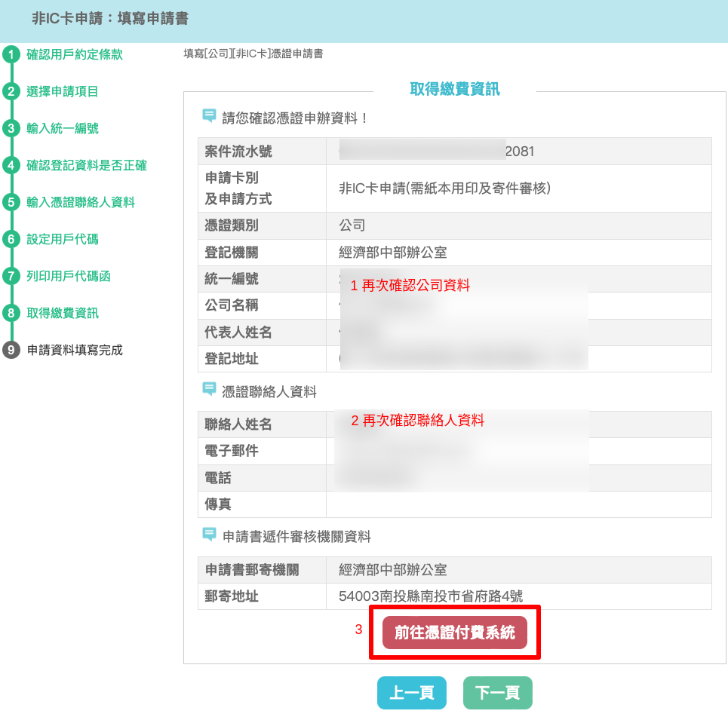
Task: Click the 取得繳費資訊 section heading
Action: 455,89
